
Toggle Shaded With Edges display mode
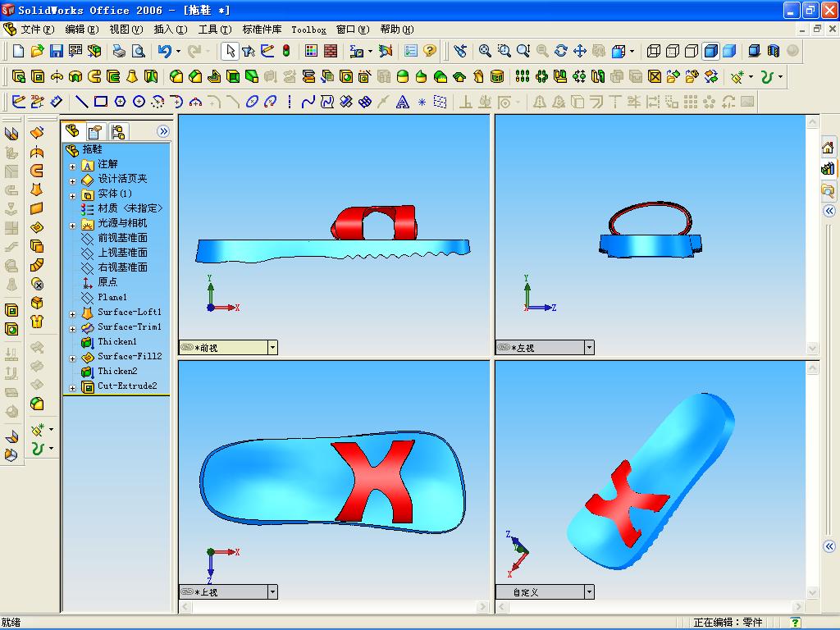click(711, 51)
